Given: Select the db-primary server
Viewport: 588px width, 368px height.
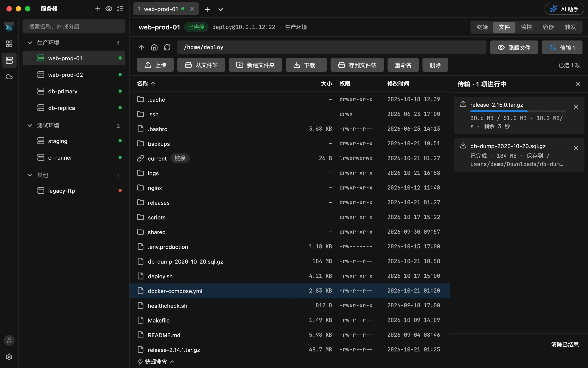Looking at the screenshot, I should pos(74,91).
